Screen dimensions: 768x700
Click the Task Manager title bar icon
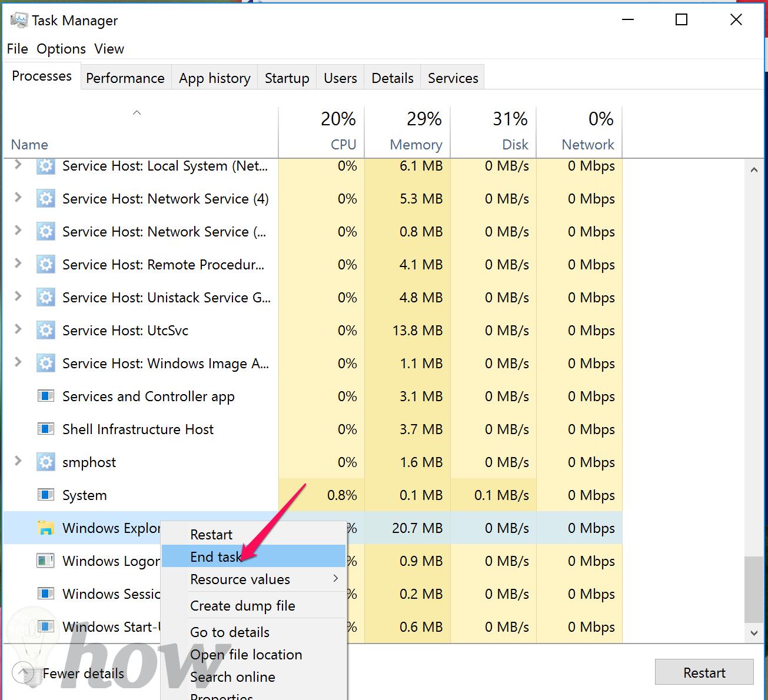click(x=19, y=21)
